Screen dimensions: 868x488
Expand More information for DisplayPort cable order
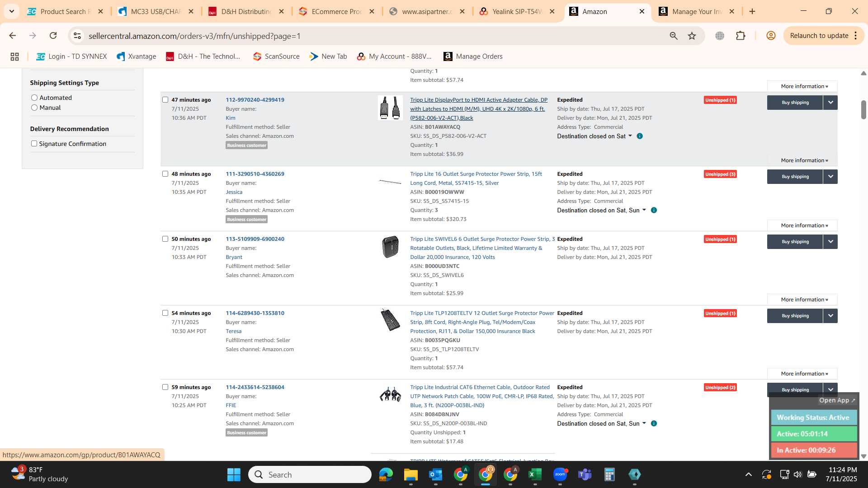point(802,160)
